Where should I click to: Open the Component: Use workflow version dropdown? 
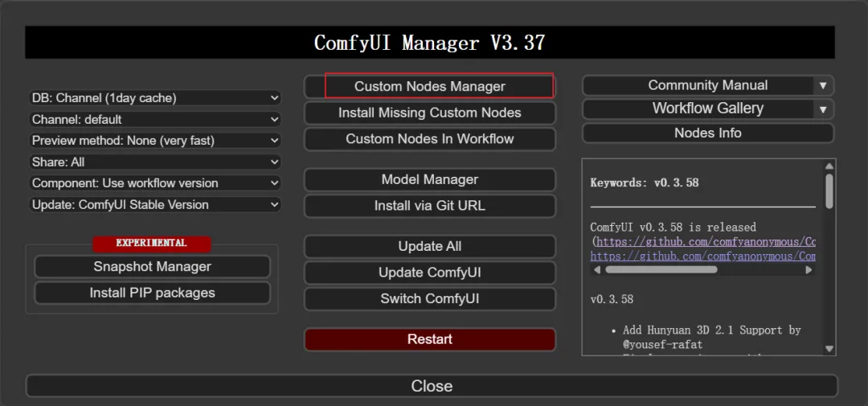(154, 183)
